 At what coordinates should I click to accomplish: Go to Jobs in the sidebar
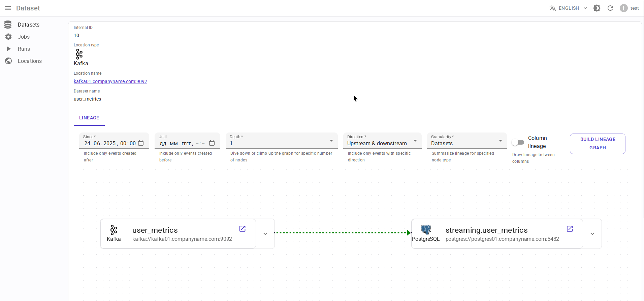[x=24, y=37]
